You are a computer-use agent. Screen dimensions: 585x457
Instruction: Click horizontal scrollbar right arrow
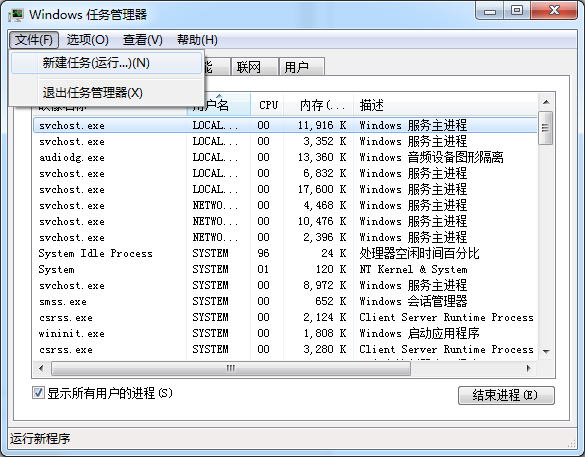528,368
